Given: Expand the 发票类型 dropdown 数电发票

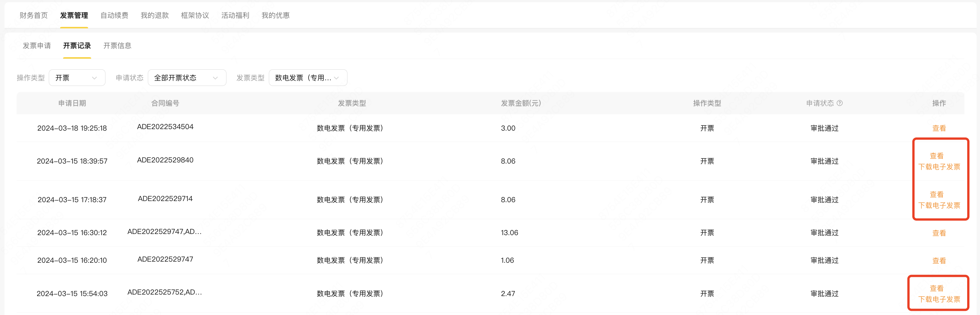Looking at the screenshot, I should 308,78.
